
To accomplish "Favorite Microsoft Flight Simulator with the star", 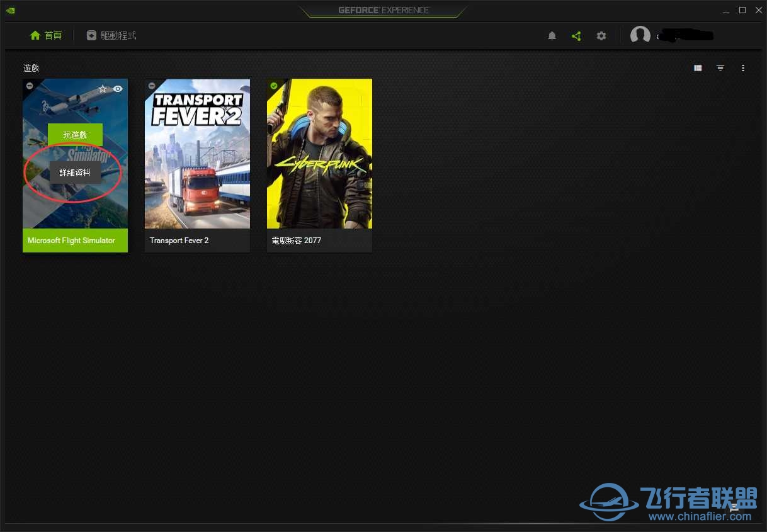I will pyautogui.click(x=103, y=89).
